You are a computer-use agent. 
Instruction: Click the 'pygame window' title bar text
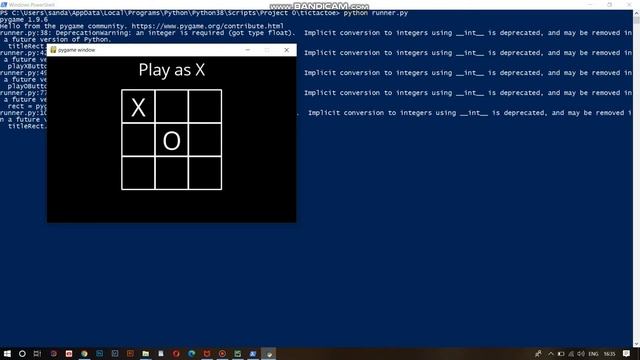coord(76,50)
